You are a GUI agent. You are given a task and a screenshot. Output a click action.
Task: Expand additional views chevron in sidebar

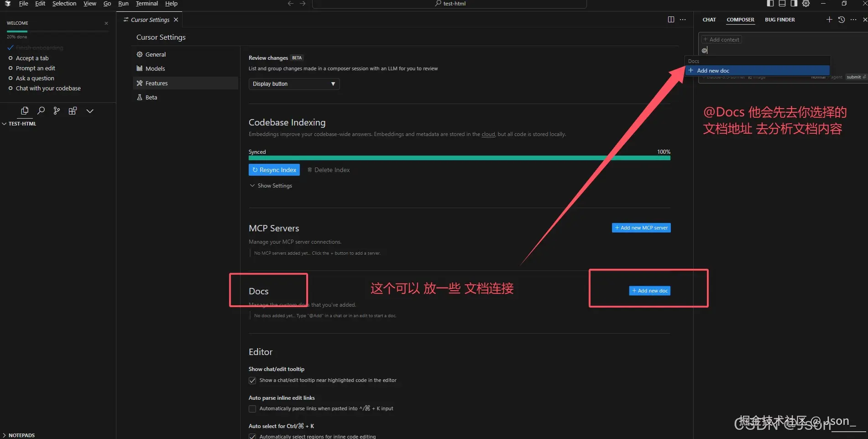[x=90, y=111]
